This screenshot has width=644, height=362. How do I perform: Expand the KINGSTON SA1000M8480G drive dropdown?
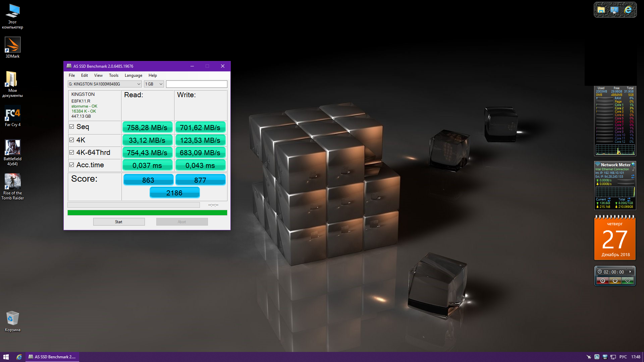coord(105,84)
